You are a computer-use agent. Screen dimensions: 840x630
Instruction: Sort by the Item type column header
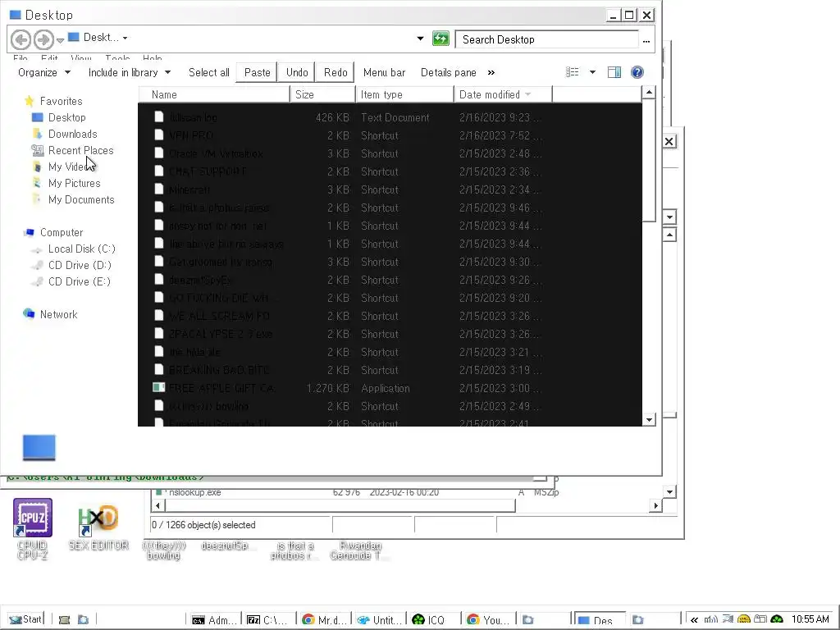click(x=404, y=94)
